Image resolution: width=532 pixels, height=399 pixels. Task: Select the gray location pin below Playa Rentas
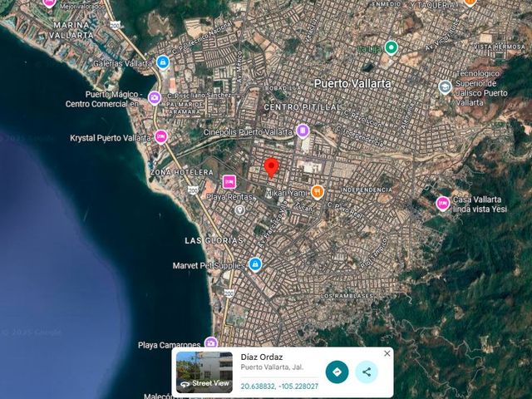tap(240, 210)
